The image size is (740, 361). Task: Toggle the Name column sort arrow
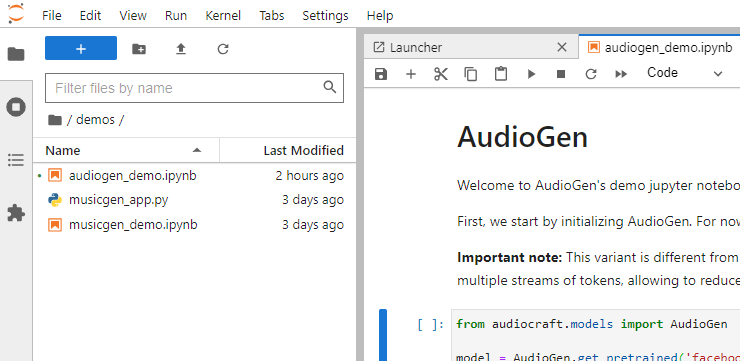point(197,151)
